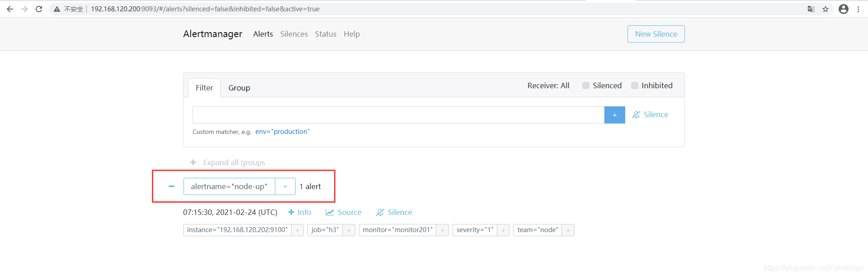The width and height of the screenshot is (868, 276).
Task: Open the alert Source link
Action: 344,212
